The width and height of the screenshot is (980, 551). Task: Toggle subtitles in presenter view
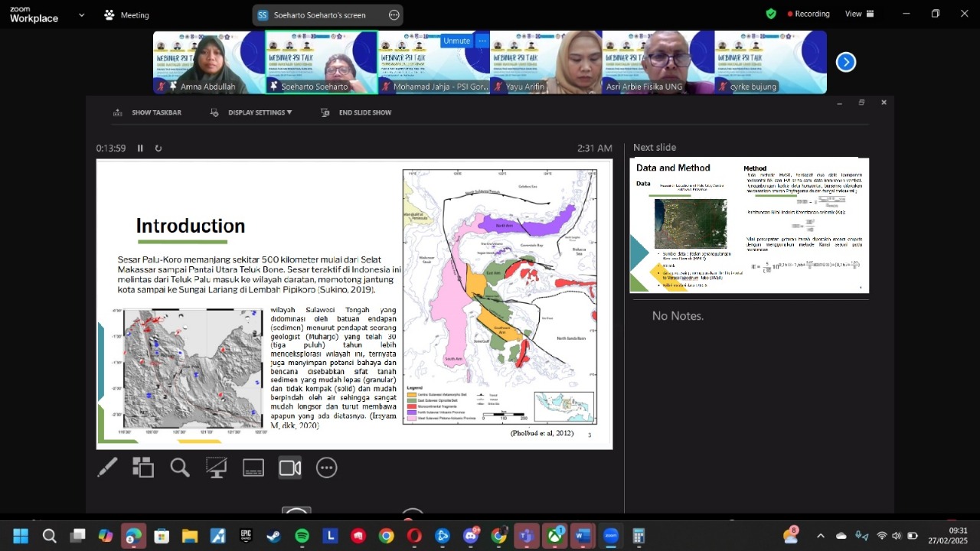[253, 468]
